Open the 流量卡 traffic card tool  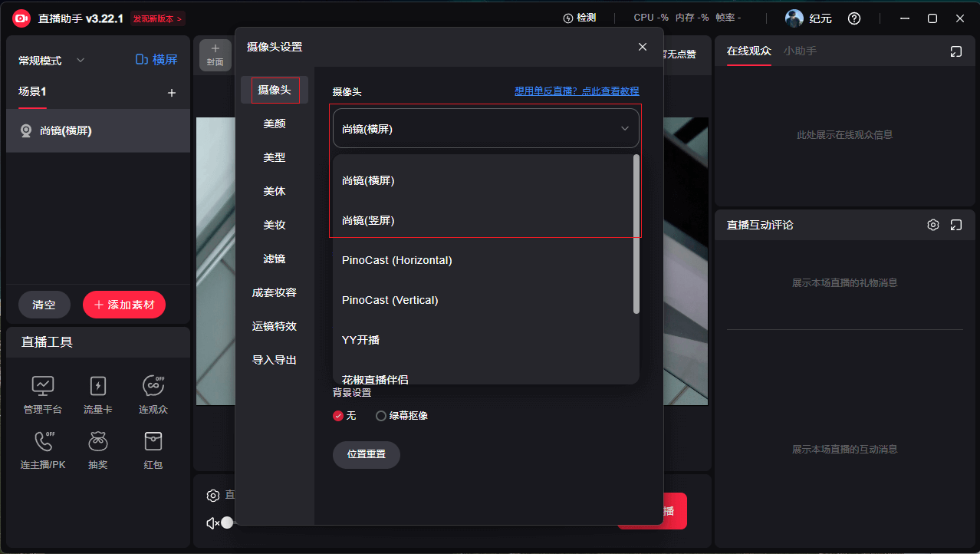(x=98, y=395)
